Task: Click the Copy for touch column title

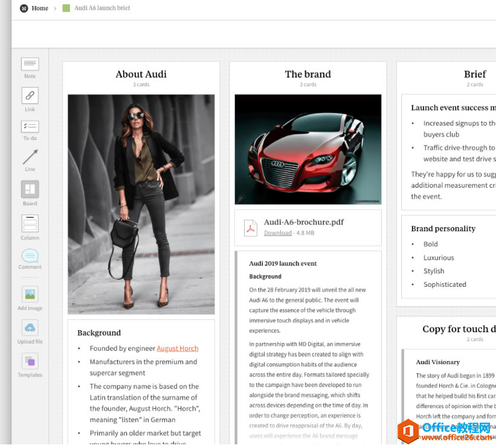Action: point(459,329)
